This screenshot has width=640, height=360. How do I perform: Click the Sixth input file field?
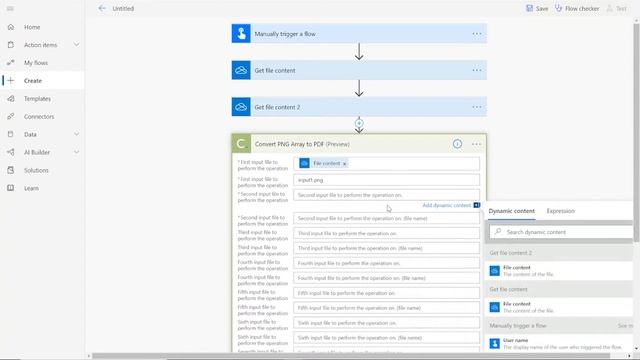point(386,323)
